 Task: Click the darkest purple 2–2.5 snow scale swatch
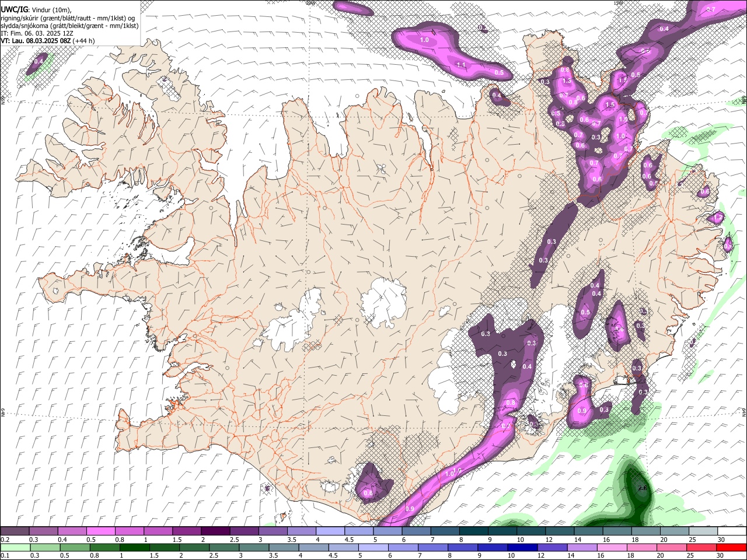(215, 531)
